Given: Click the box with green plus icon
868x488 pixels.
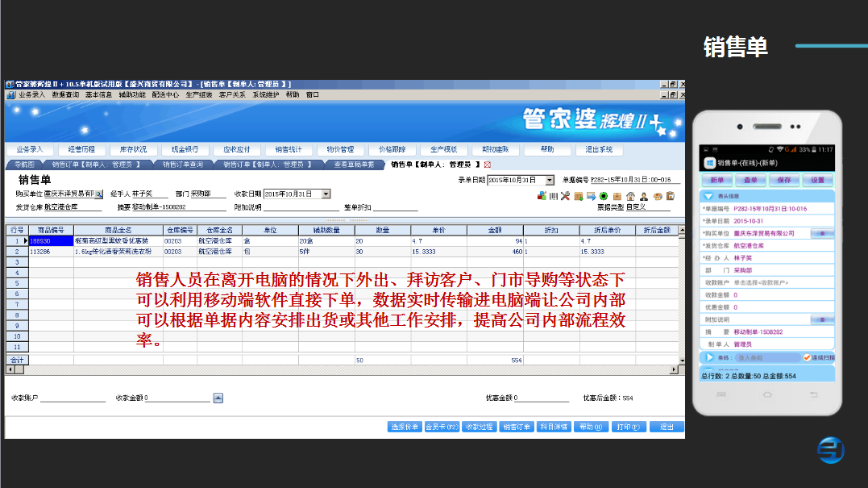Looking at the screenshot, I should [579, 196].
